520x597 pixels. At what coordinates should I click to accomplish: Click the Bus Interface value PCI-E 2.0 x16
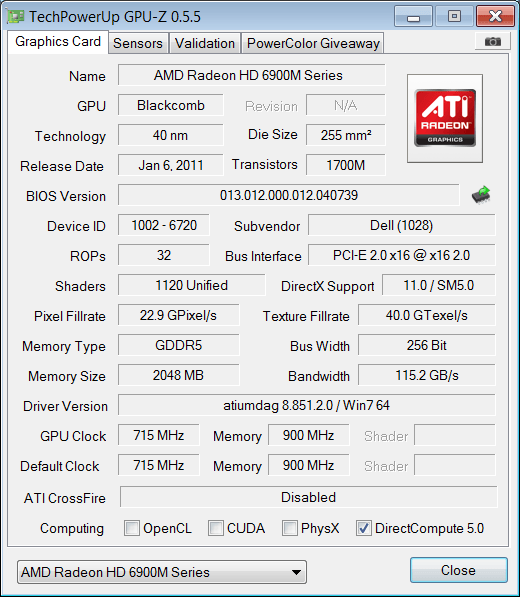[x=402, y=255]
